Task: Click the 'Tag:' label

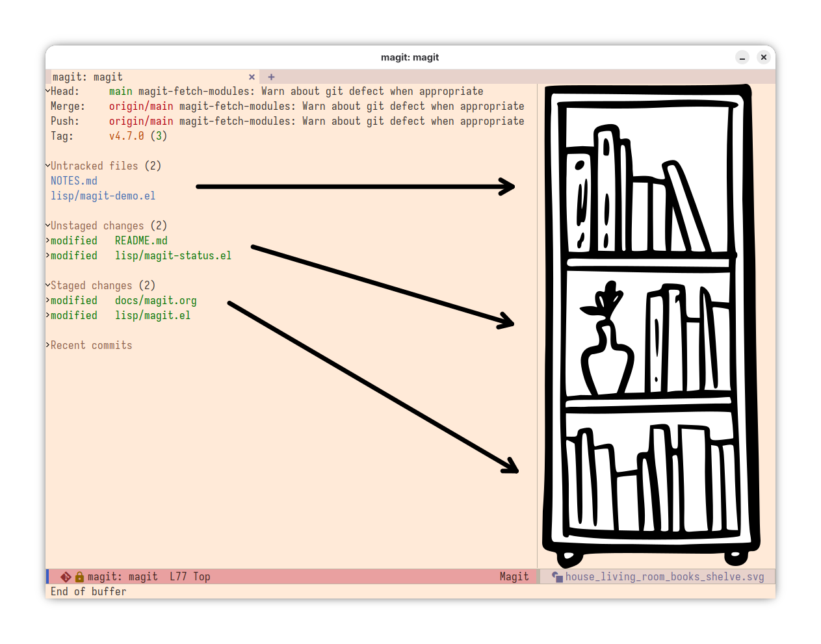Action: tap(62, 136)
